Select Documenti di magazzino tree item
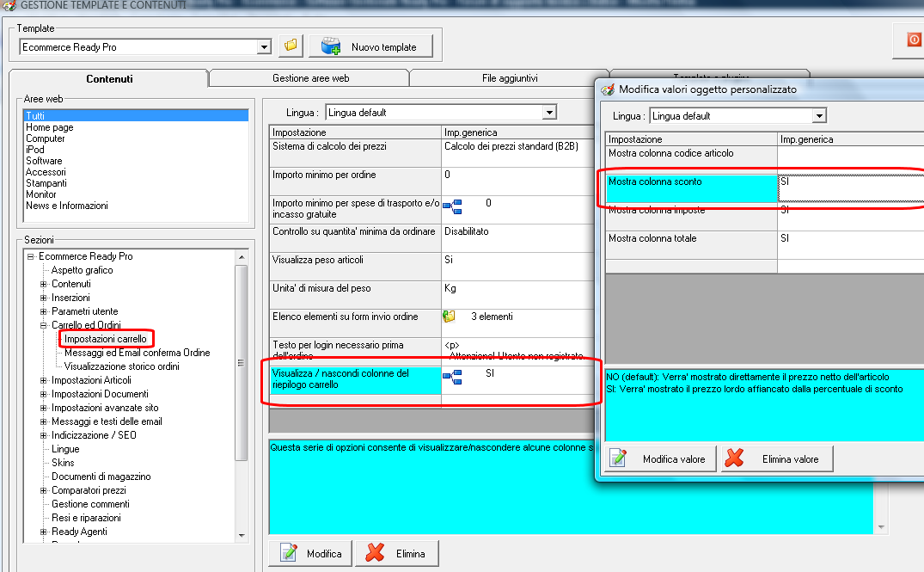The width and height of the screenshot is (924, 572). pos(101,477)
